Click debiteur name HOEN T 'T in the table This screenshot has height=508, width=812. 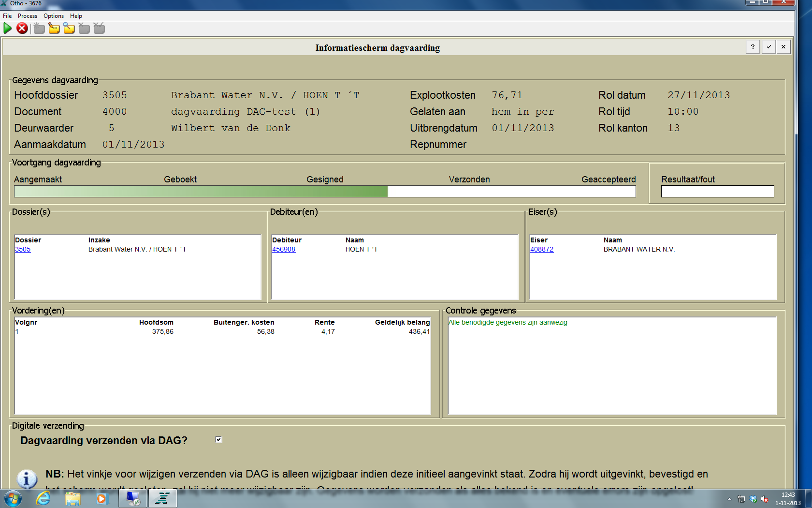point(362,249)
